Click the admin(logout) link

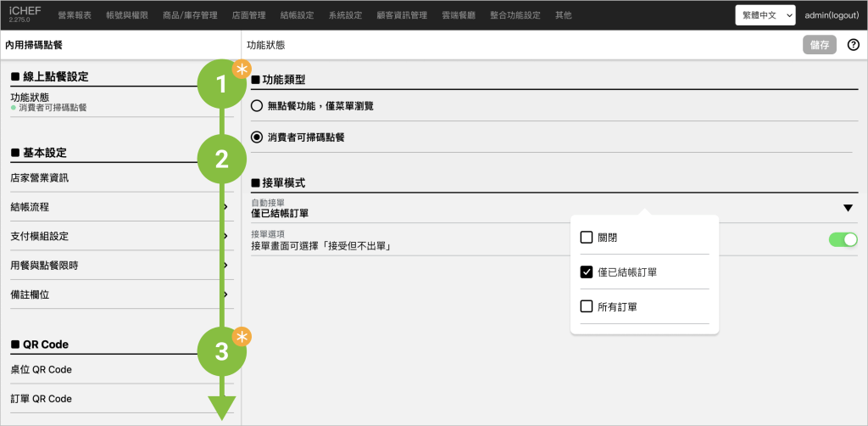point(832,15)
